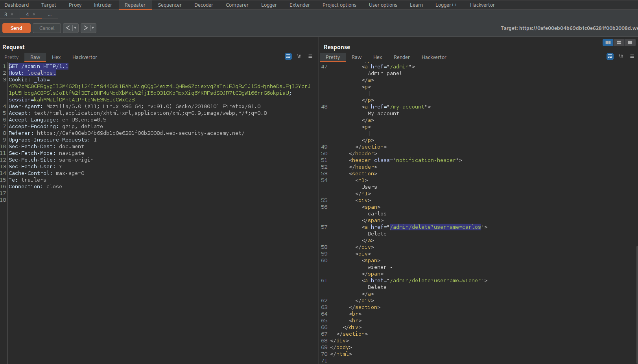Switch Request view to Raw
The height and width of the screenshot is (364, 638).
click(35, 57)
